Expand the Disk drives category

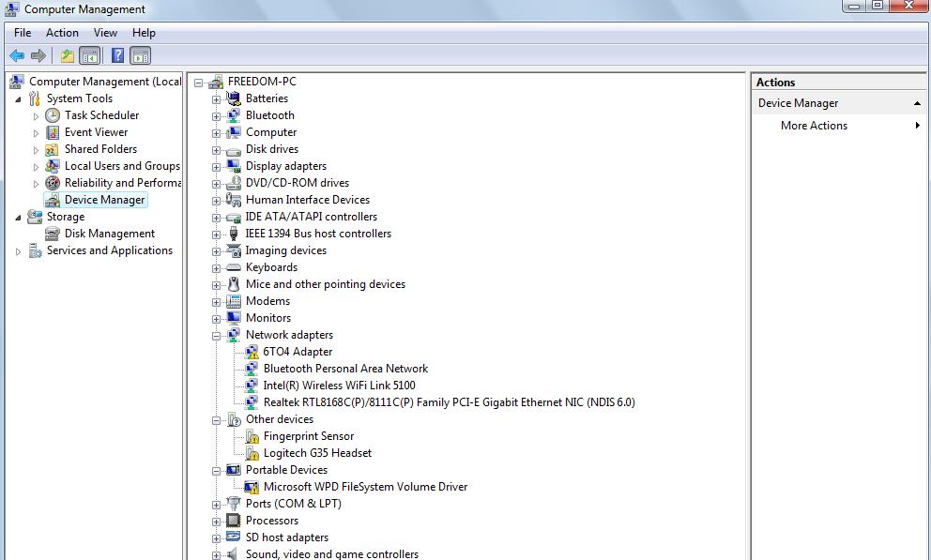click(216, 150)
